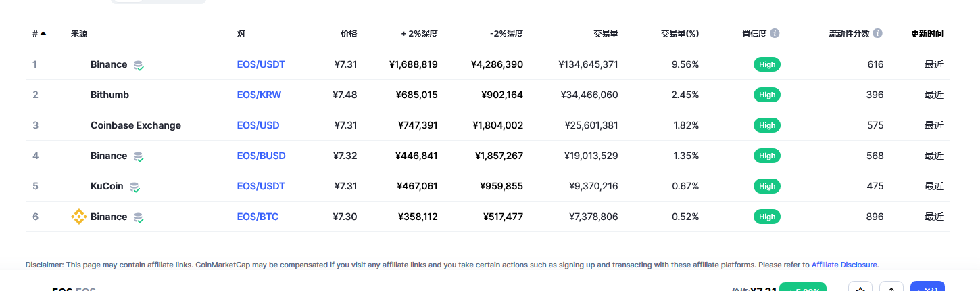Open Coinbase Exchange source page

click(x=136, y=125)
